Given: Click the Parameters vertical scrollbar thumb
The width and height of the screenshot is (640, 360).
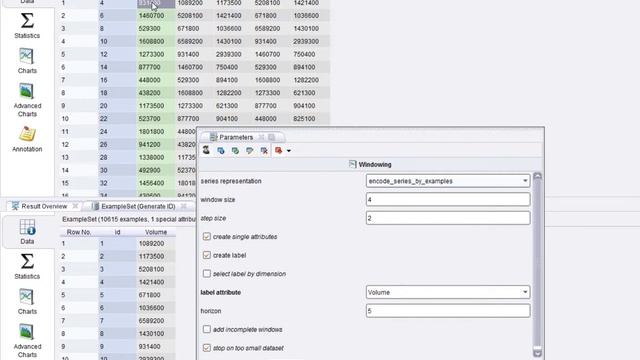Looking at the screenshot, I should click(x=537, y=263).
